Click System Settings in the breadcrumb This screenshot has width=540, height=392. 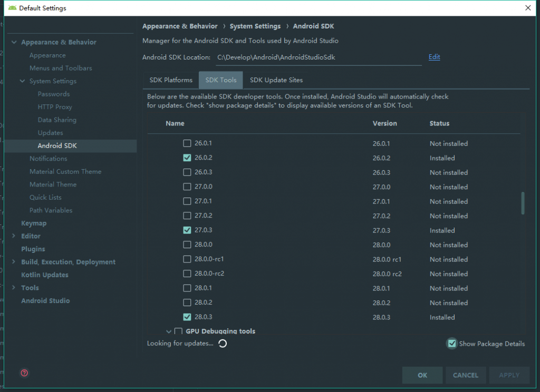255,26
